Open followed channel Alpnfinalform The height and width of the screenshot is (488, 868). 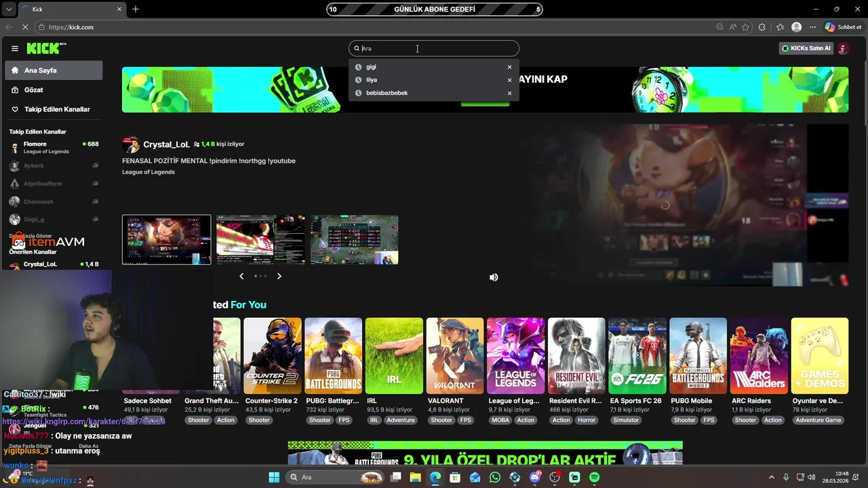54,184
